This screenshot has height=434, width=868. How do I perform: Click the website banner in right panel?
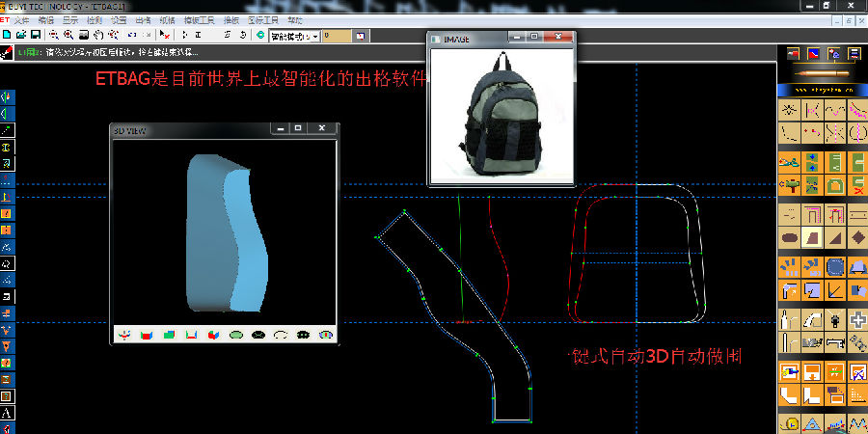point(822,90)
